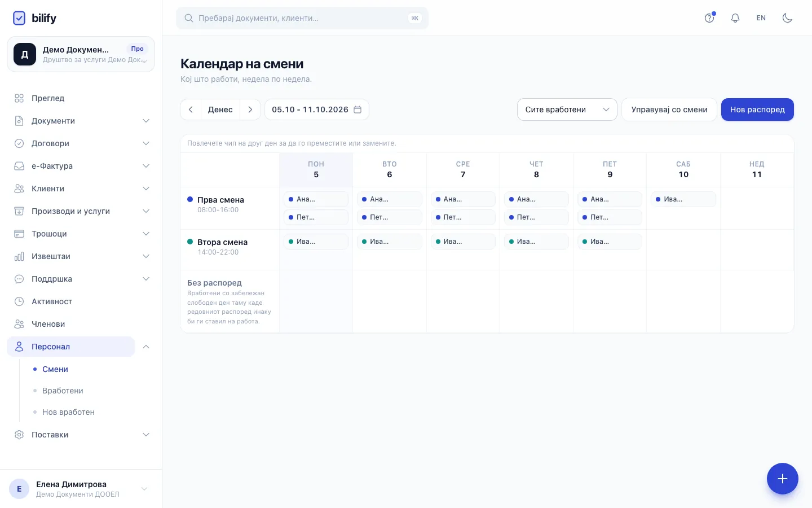Open user menu Елена Димитрова
The height and width of the screenshot is (508, 812).
tap(81, 489)
